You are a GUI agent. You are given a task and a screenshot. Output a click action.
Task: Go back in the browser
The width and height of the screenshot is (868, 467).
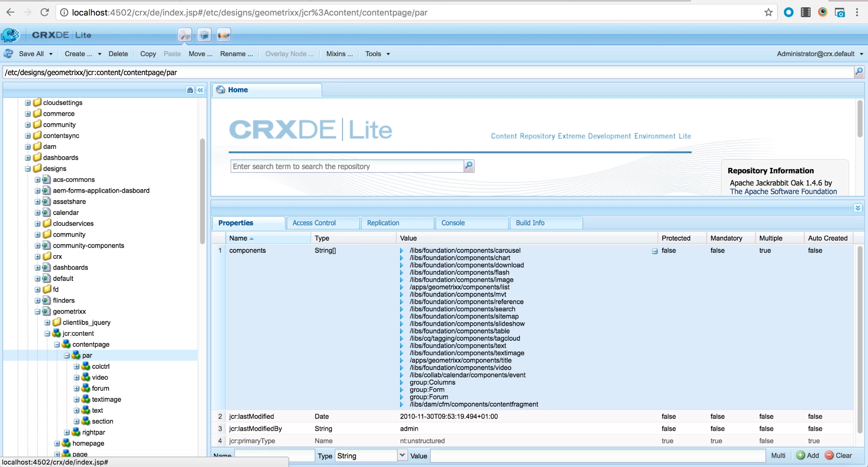click(x=10, y=12)
